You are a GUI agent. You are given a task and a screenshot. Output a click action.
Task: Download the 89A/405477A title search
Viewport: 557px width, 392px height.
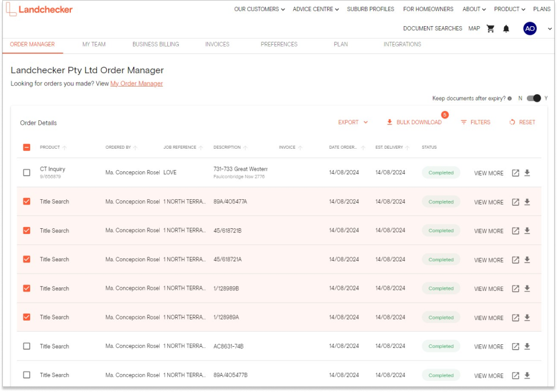527,202
